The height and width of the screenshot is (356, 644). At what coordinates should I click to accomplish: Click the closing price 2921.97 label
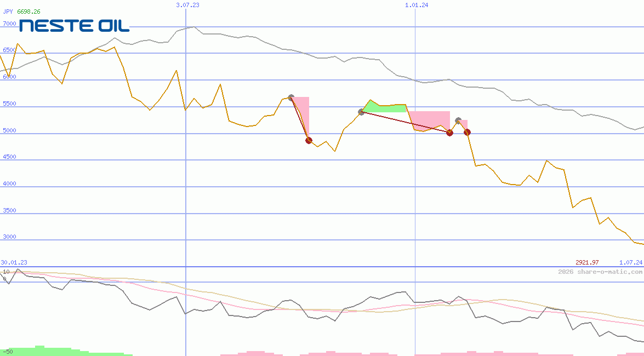pyautogui.click(x=587, y=262)
